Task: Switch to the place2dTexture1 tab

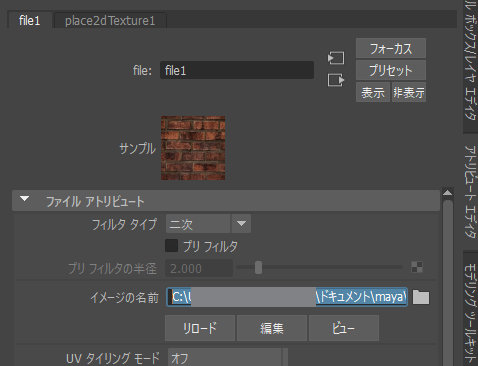Action: (x=110, y=21)
